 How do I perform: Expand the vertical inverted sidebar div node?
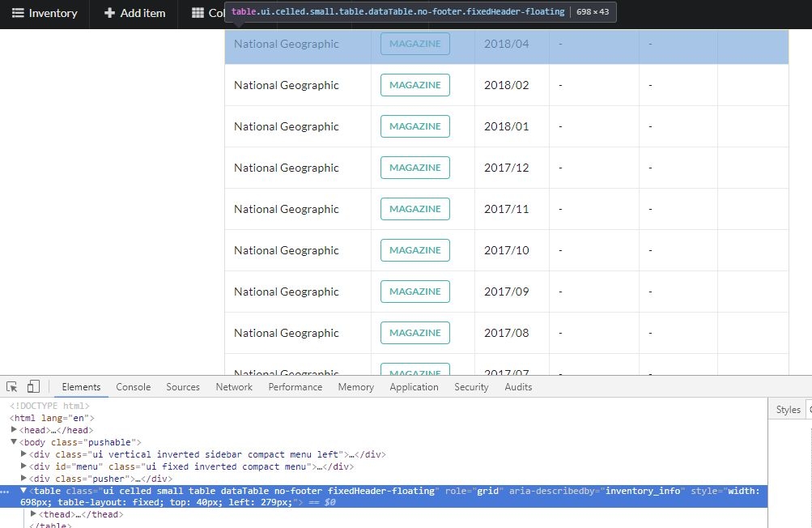pyautogui.click(x=23, y=454)
